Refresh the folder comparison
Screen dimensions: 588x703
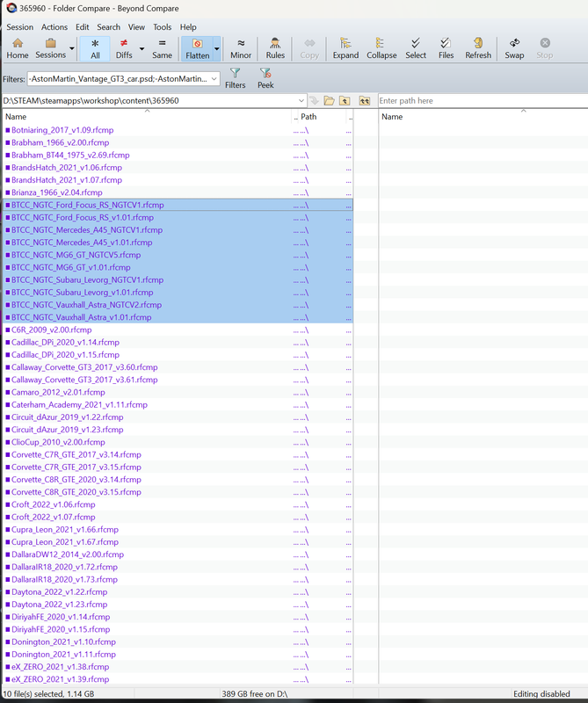(x=478, y=48)
